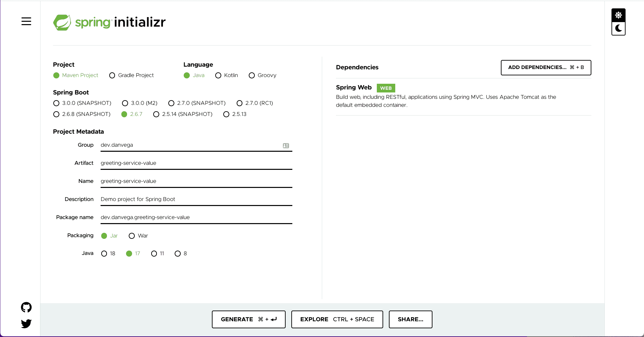Click into the Description text field
The image size is (644, 337).
click(x=196, y=199)
